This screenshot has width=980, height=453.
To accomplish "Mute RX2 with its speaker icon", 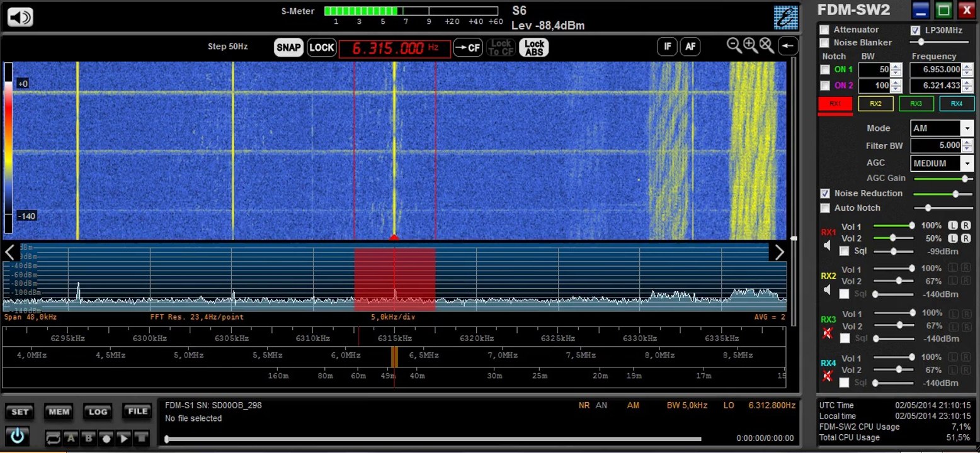I will pos(828,289).
